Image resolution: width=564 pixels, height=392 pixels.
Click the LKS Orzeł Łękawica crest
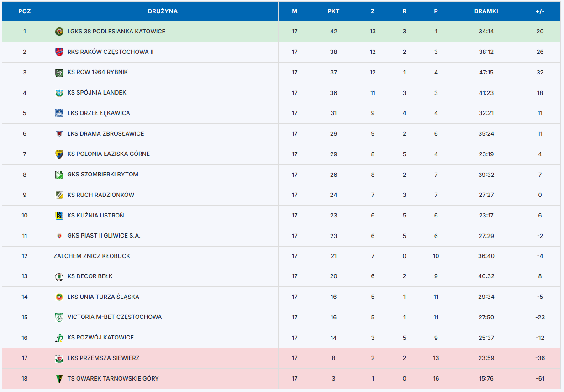pos(59,113)
